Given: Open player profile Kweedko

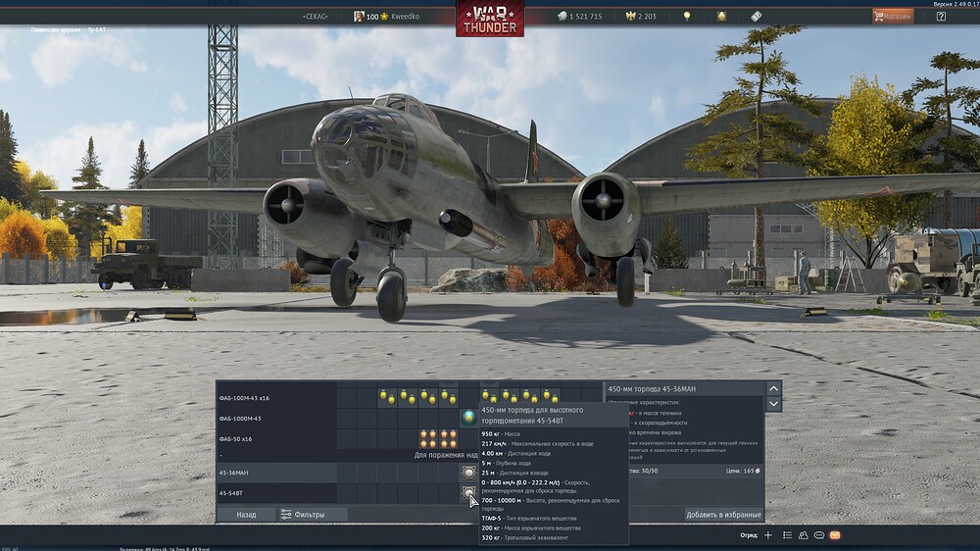Looking at the screenshot, I should [x=405, y=17].
